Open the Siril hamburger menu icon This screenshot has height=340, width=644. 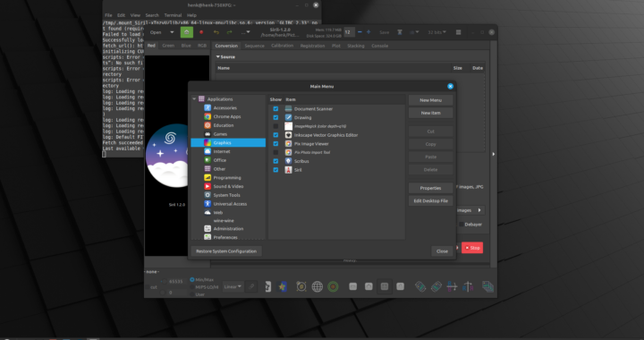point(458,32)
